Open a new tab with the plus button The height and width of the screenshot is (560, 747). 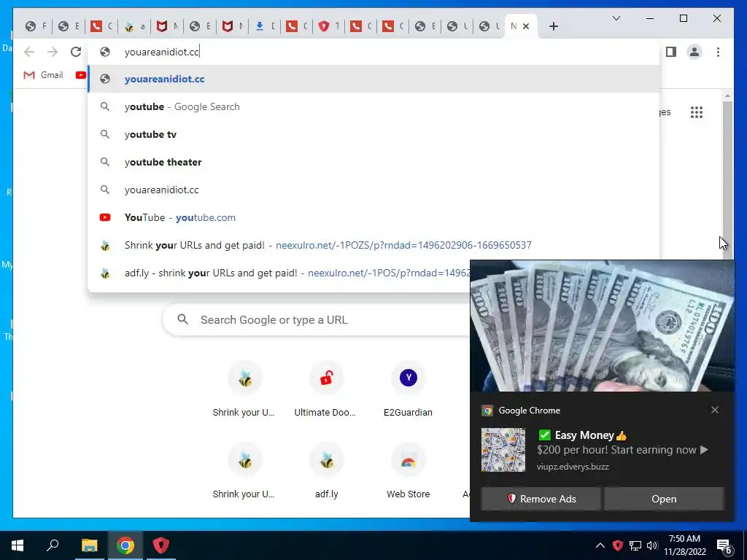[553, 27]
